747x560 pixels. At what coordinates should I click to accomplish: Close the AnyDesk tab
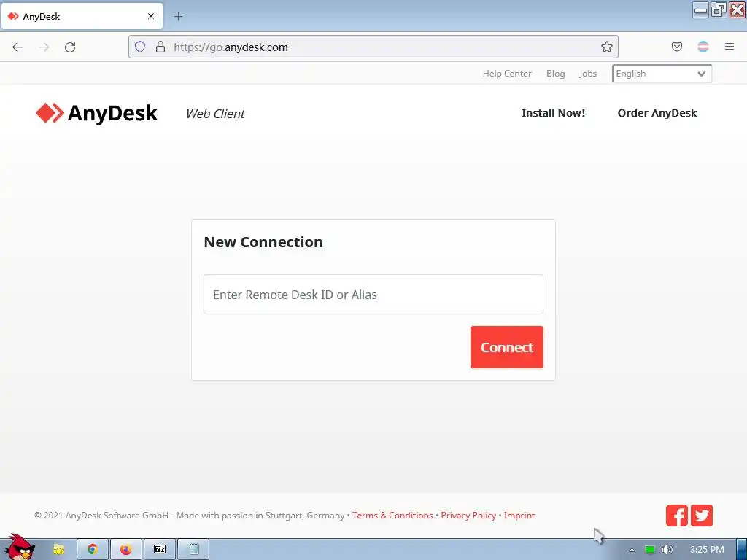coord(151,16)
